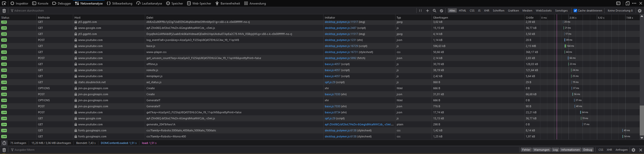Open network settings gear icon
This screenshot has width=644, height=154.
click(640, 11)
